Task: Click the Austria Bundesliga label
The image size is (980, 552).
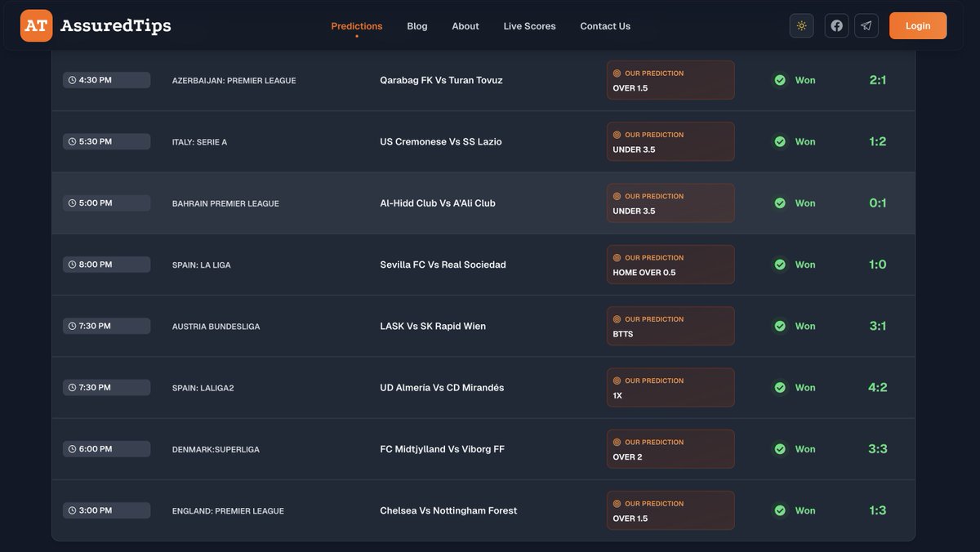Action: coord(216,327)
